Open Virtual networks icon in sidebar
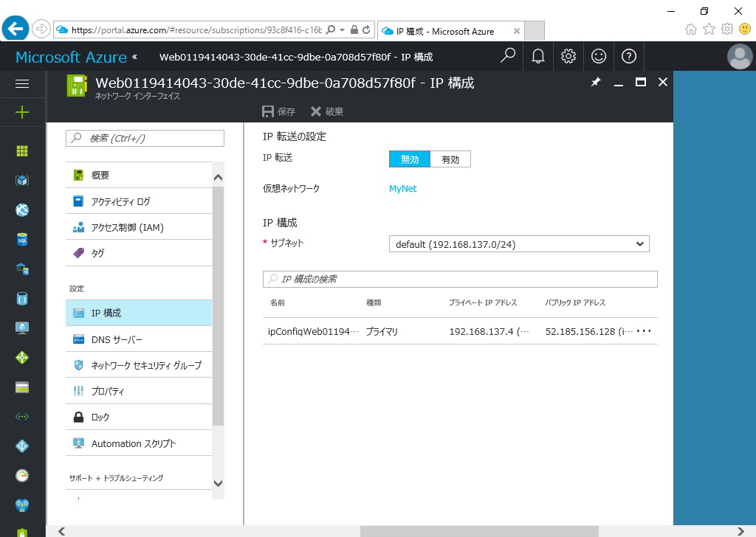 pos(22,417)
